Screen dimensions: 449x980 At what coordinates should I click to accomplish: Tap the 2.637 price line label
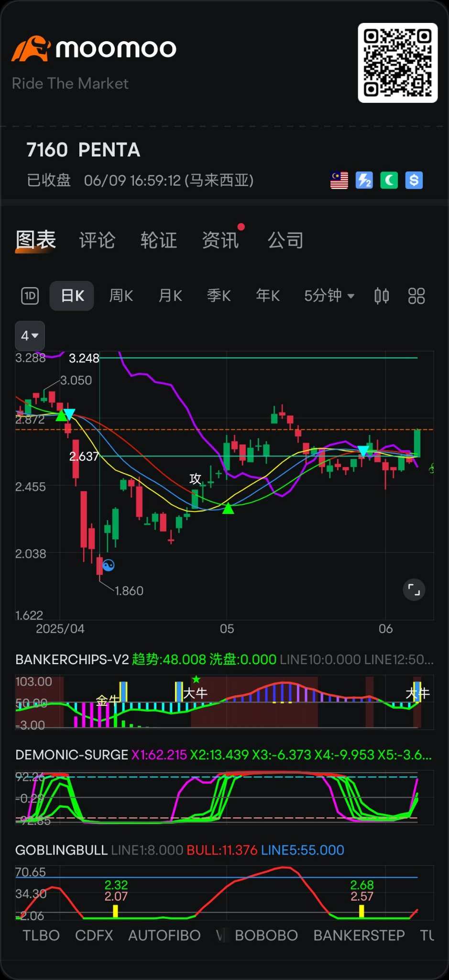[84, 457]
